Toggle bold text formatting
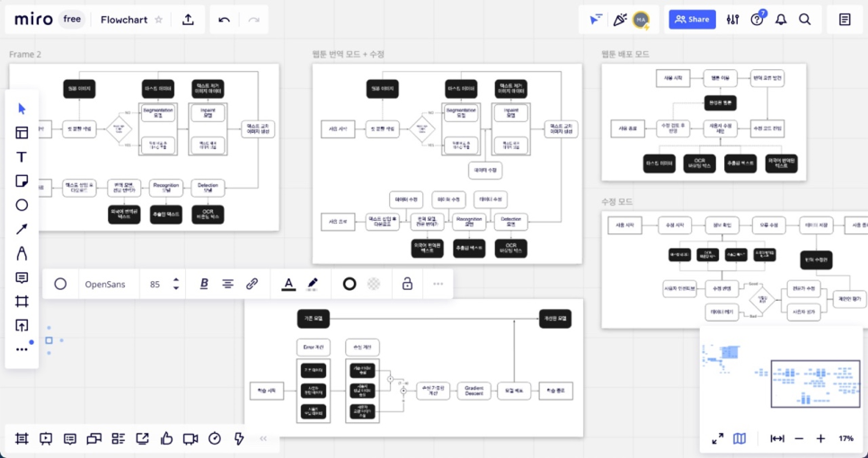The width and height of the screenshot is (868, 458). (x=204, y=284)
